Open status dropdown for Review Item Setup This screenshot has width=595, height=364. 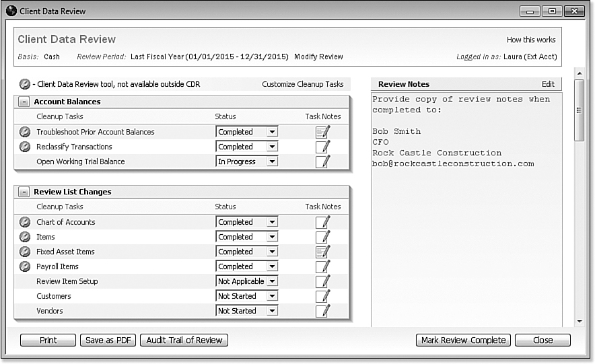272,281
